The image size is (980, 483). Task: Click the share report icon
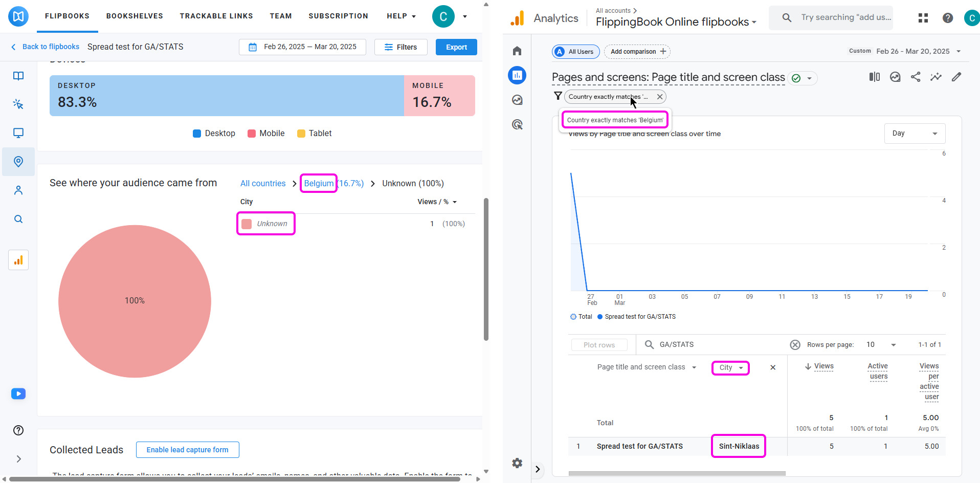pyautogui.click(x=916, y=77)
